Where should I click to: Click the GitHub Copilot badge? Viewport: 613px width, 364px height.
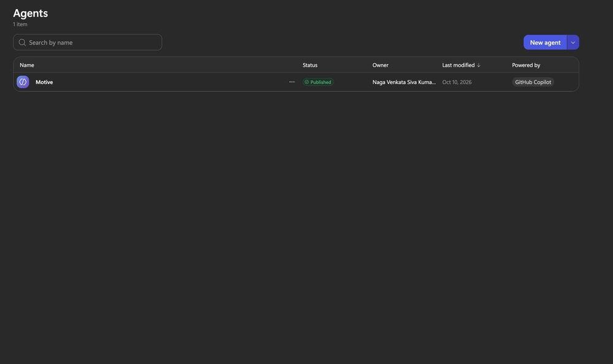click(x=533, y=82)
